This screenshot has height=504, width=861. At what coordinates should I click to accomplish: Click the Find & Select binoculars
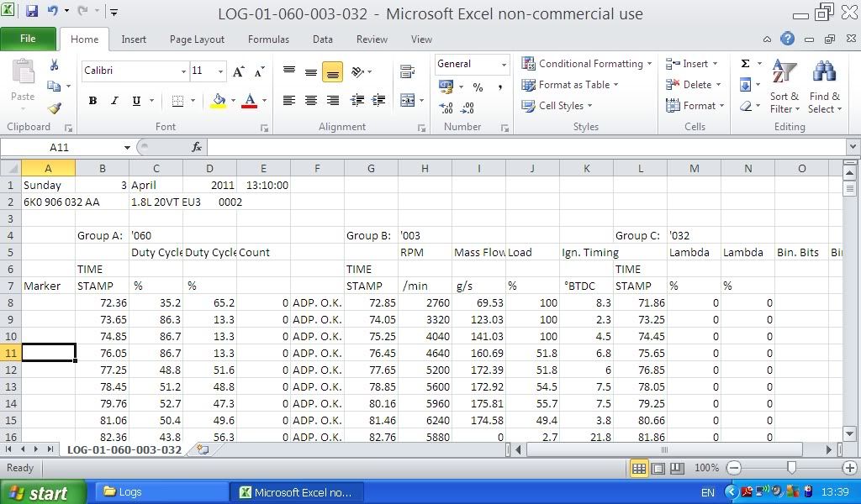coord(824,87)
